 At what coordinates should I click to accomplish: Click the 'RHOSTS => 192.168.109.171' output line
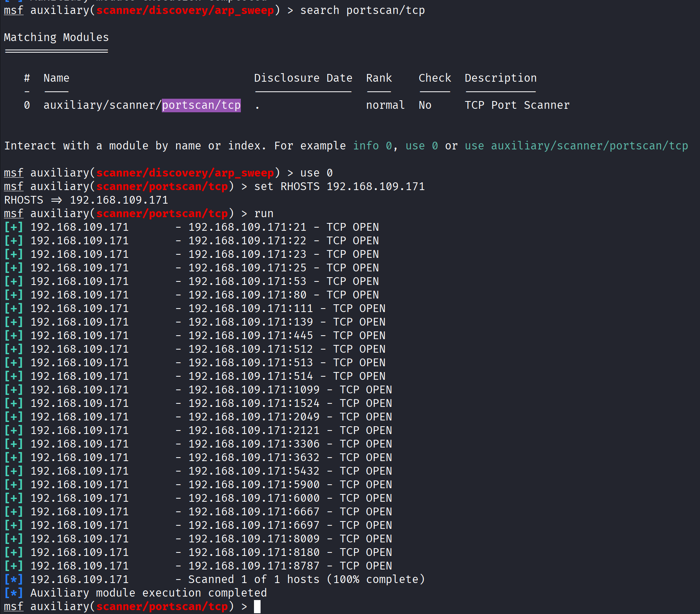click(x=86, y=200)
